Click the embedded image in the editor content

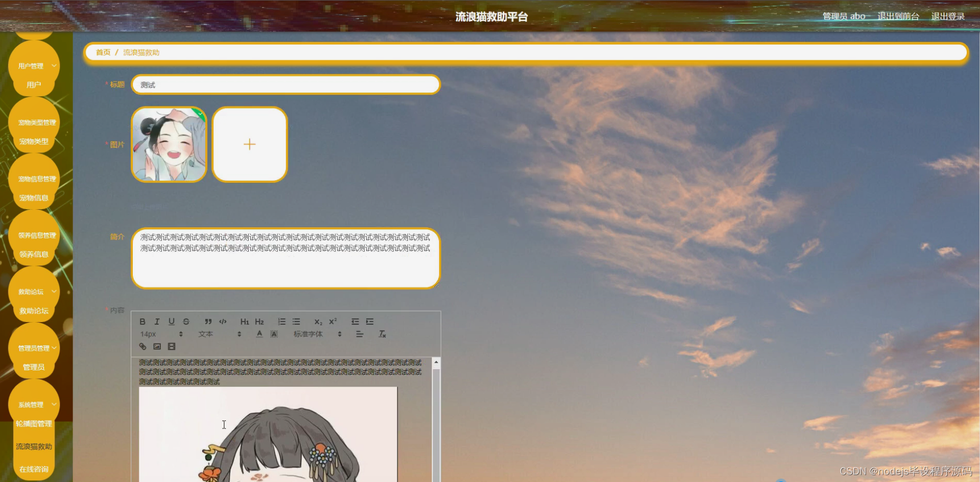tap(268, 434)
